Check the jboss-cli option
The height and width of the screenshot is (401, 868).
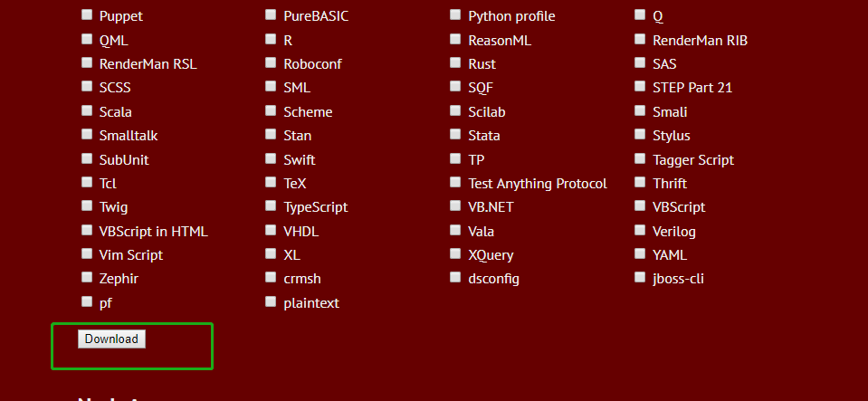tap(640, 278)
